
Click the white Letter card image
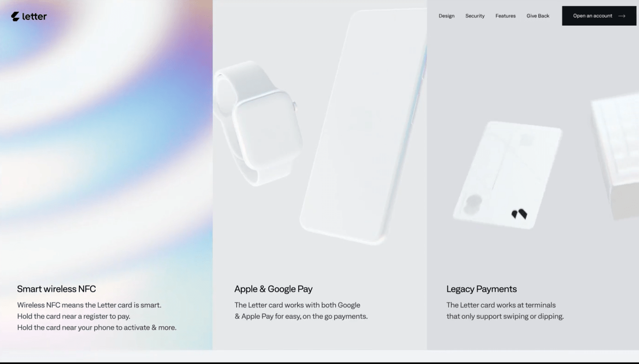507,175
